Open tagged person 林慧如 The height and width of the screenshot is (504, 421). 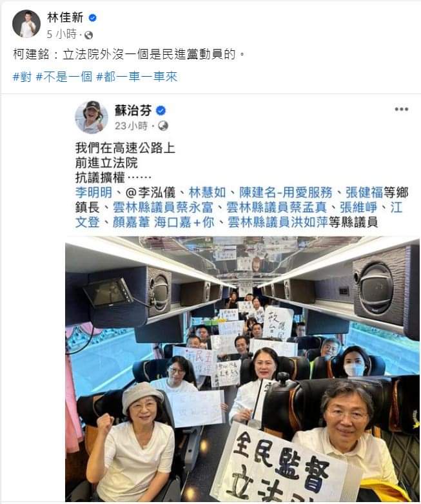pos(207,193)
